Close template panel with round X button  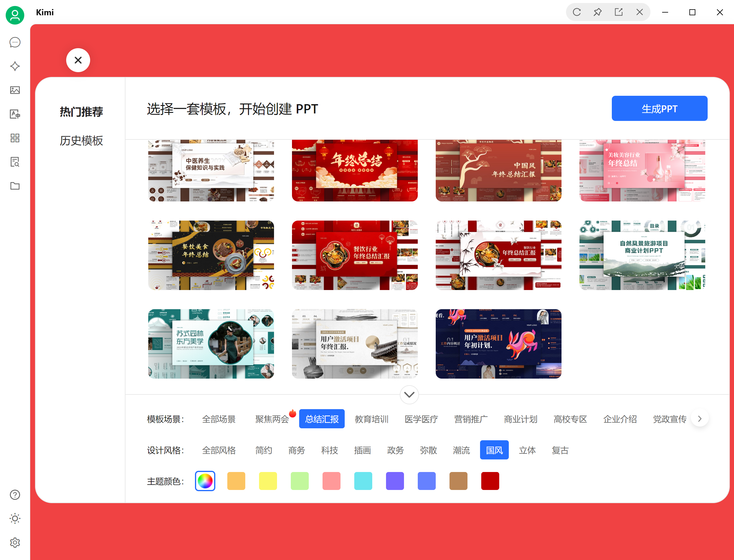pos(78,60)
